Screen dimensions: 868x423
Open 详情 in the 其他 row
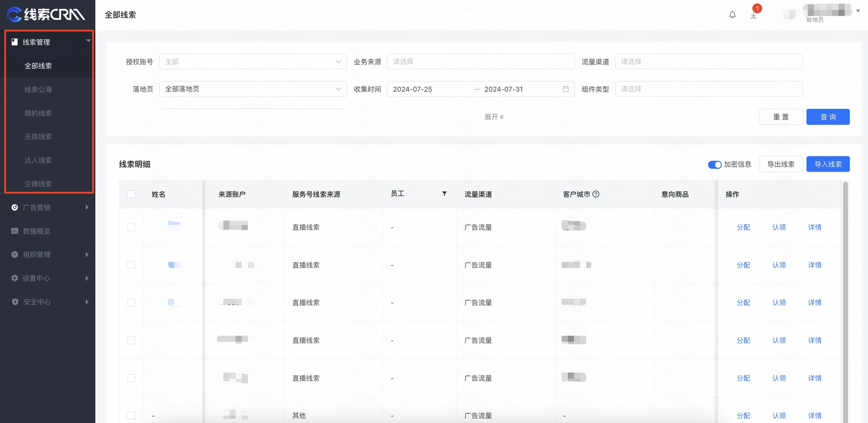(x=815, y=415)
